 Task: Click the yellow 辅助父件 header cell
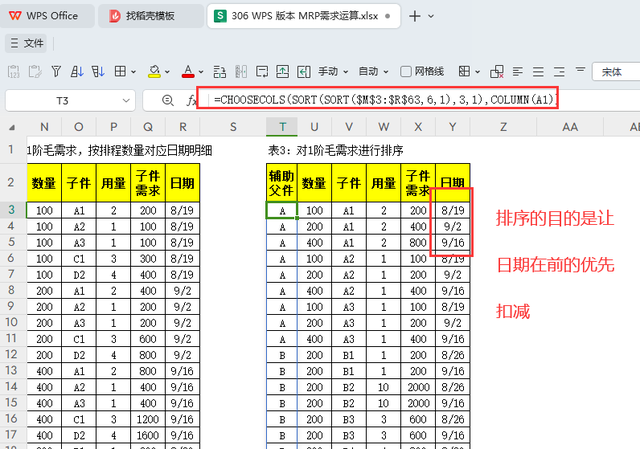point(282,183)
